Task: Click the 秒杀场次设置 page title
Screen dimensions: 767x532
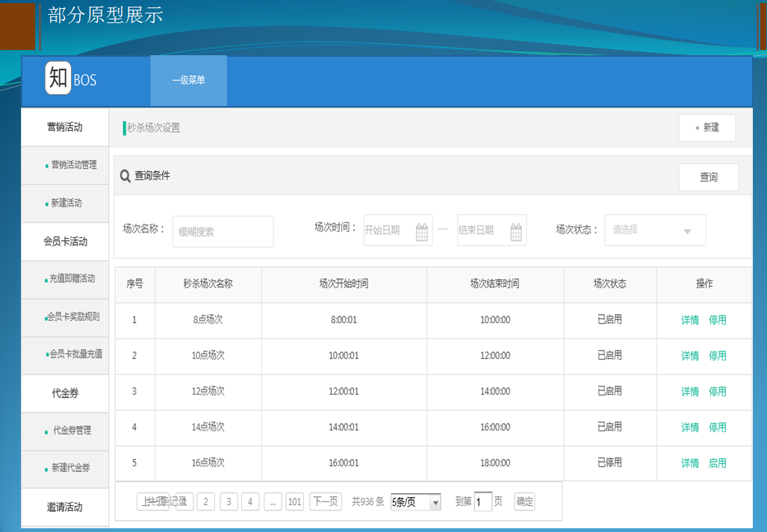Action: (x=154, y=128)
